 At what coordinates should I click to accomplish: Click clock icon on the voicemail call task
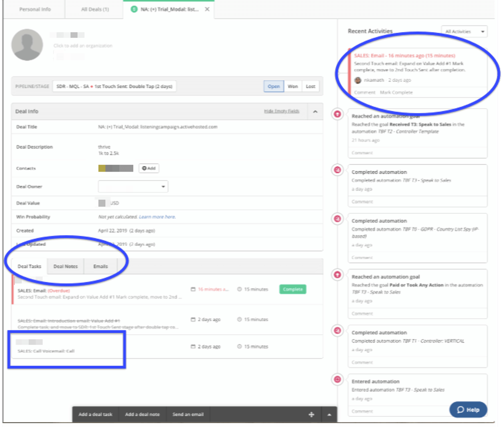(239, 346)
